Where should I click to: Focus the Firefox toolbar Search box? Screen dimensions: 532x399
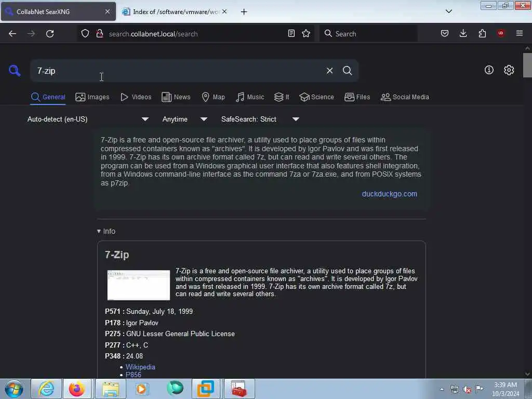[x=368, y=34]
